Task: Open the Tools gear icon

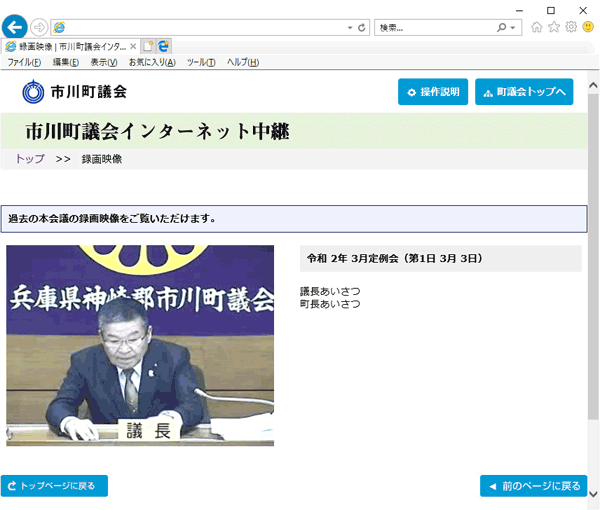Action: (x=571, y=27)
